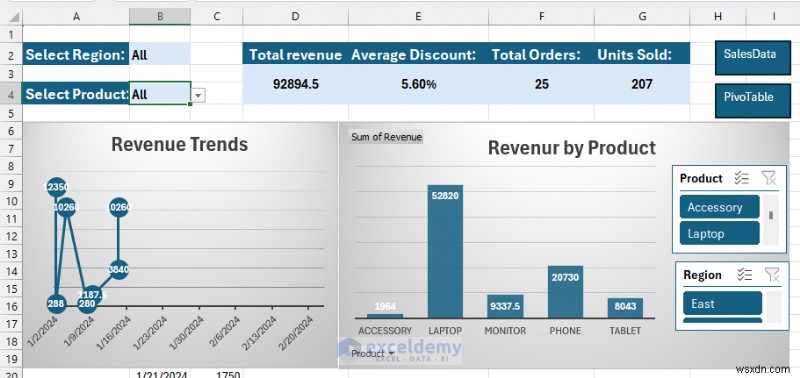
Task: Select row 4 header
Action: point(11,94)
